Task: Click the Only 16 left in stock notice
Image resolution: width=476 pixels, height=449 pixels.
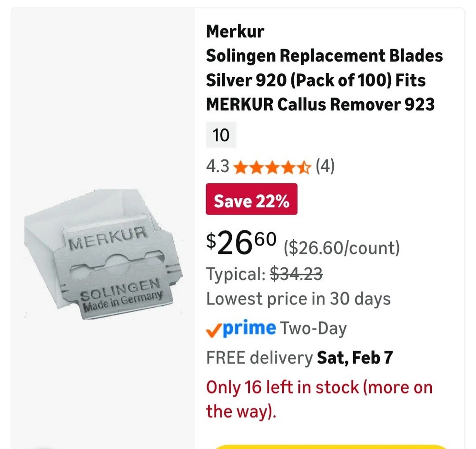Action: coord(319,399)
